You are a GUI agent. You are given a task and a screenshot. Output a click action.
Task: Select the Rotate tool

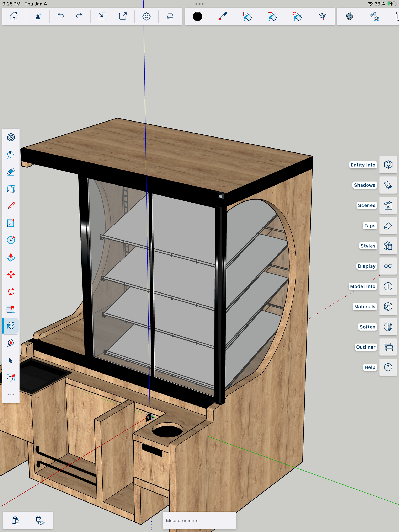pos(11,292)
